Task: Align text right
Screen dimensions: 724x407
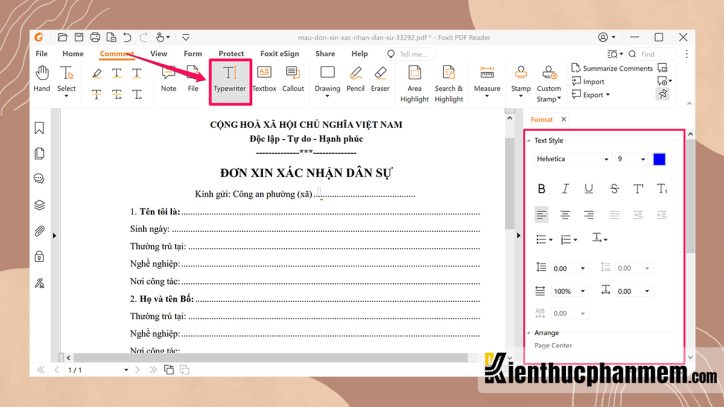Action: [x=589, y=215]
